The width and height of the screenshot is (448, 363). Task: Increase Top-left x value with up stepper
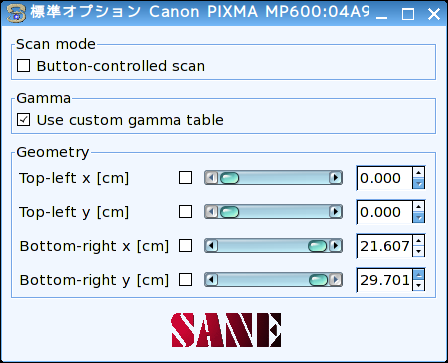[x=419, y=172]
